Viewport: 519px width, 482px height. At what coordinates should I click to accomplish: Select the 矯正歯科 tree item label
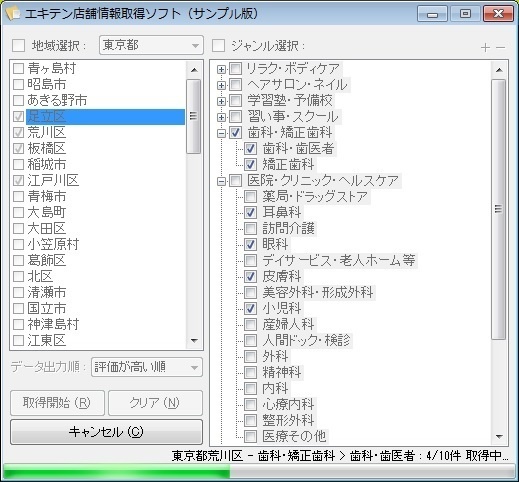[x=288, y=164]
